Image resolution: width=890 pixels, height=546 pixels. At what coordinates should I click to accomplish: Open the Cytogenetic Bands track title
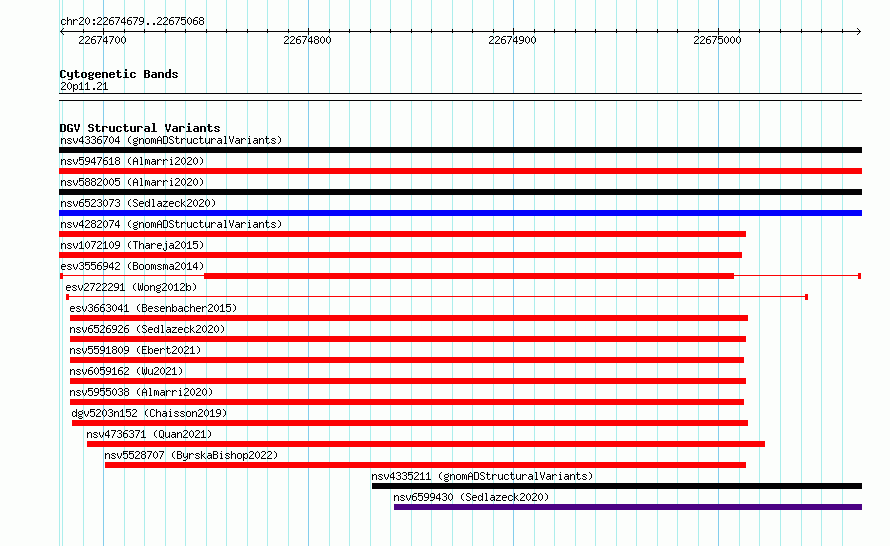(x=119, y=74)
